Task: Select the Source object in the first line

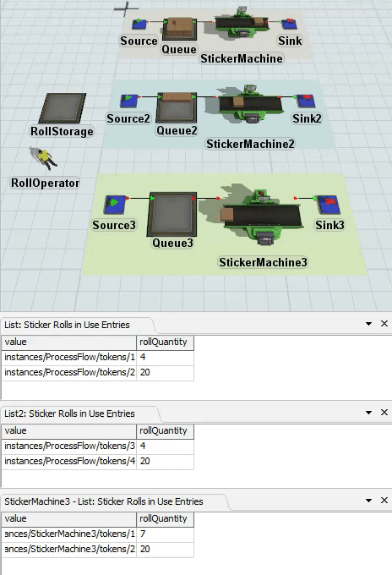Action: [139, 25]
